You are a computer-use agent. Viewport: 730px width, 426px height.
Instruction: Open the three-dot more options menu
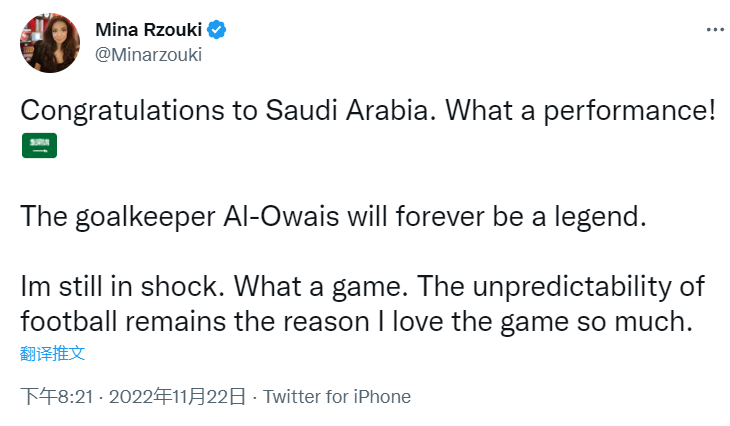[x=714, y=31]
